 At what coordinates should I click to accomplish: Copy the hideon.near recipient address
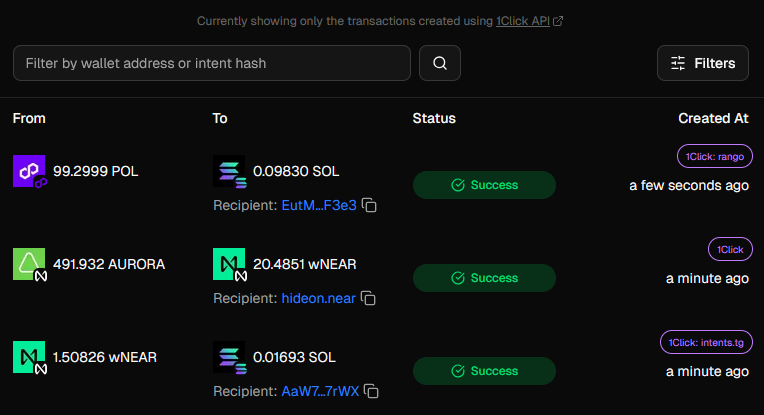(368, 298)
